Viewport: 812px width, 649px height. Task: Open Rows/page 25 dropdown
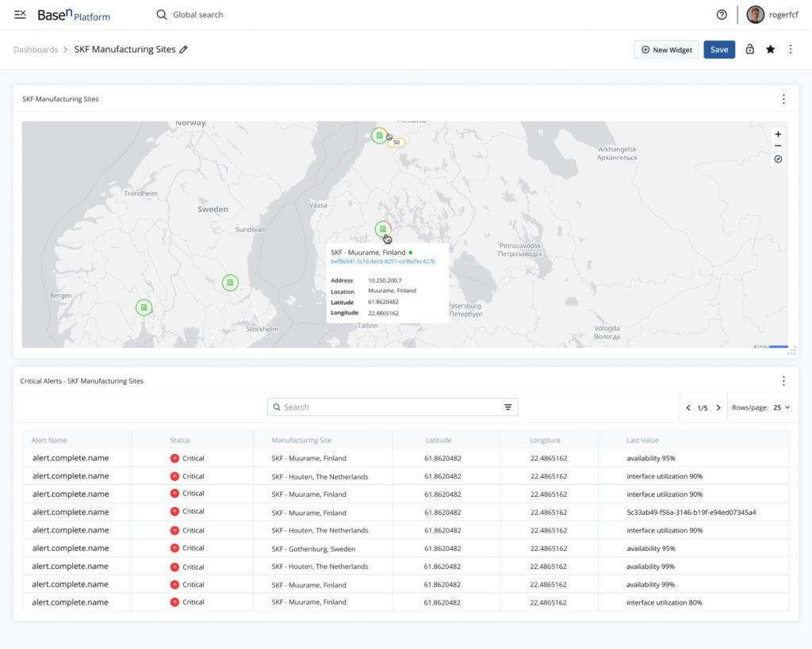point(781,407)
